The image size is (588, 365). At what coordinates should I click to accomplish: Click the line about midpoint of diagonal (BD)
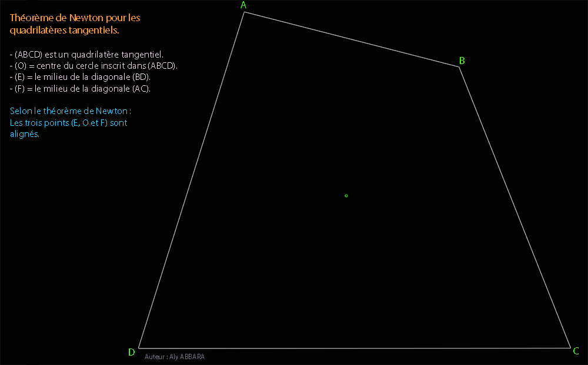coord(81,77)
